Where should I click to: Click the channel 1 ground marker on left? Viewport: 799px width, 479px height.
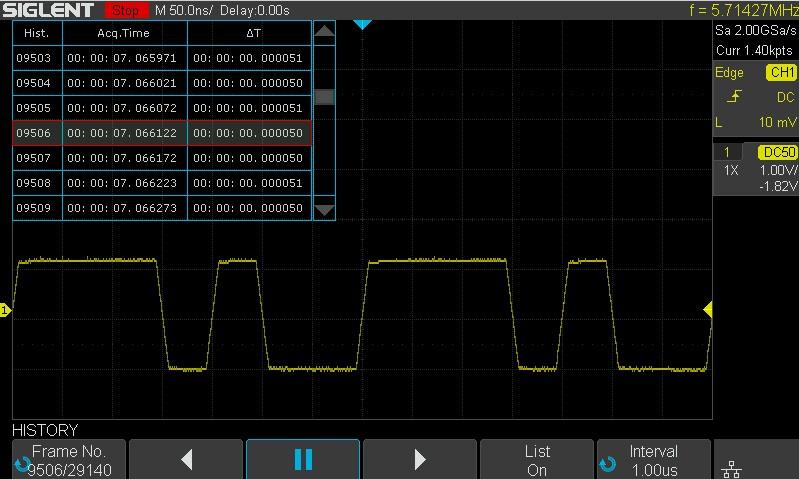[x=5, y=311]
